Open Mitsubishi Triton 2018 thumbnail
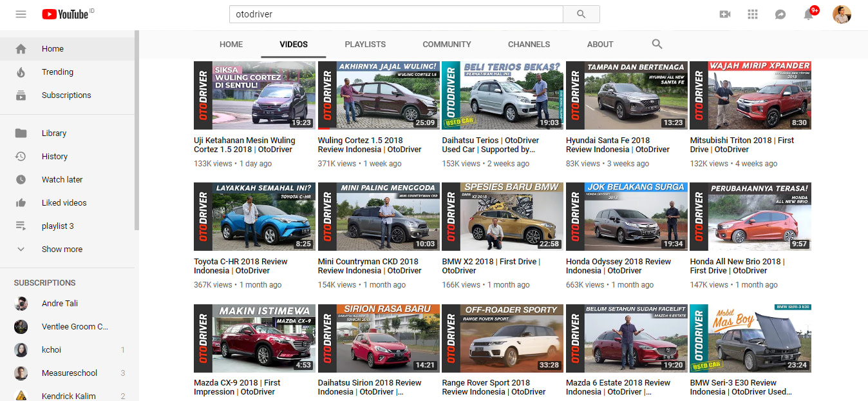Viewport: 868px width, 401px height. tap(751, 95)
